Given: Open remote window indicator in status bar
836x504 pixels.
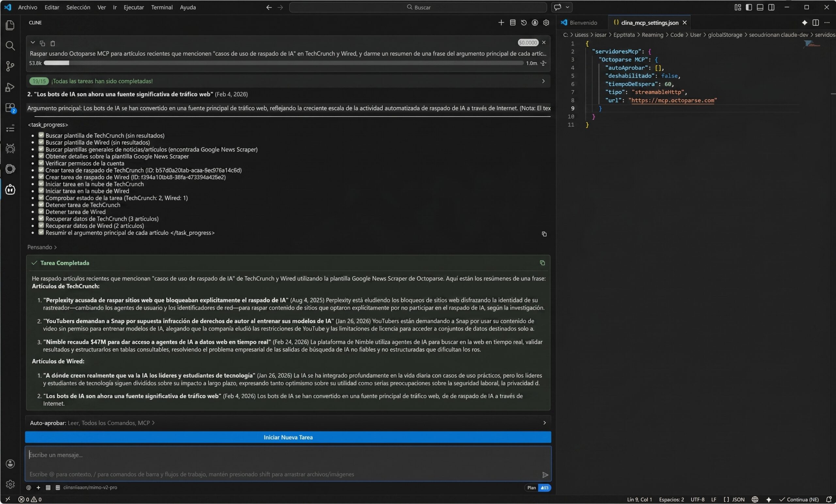Looking at the screenshot, I should [8, 499].
